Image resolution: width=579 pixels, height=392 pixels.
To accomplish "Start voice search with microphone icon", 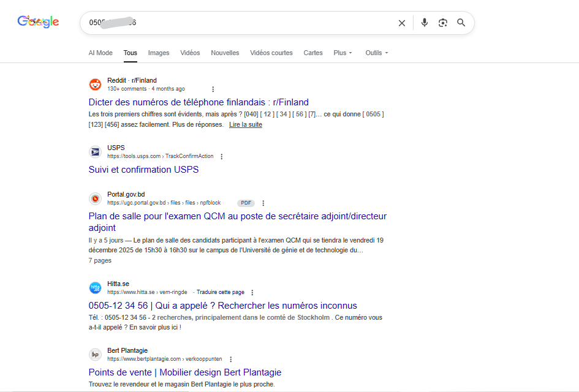I will click(x=424, y=23).
